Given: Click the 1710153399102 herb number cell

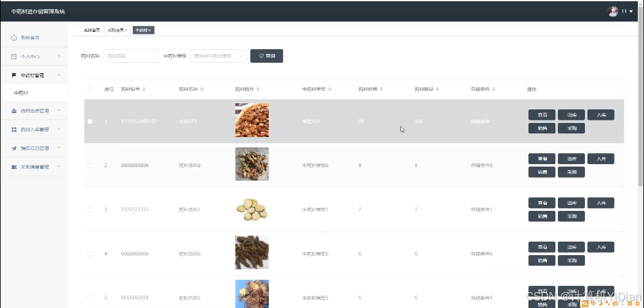Looking at the screenshot, I should pyautogui.click(x=139, y=122).
